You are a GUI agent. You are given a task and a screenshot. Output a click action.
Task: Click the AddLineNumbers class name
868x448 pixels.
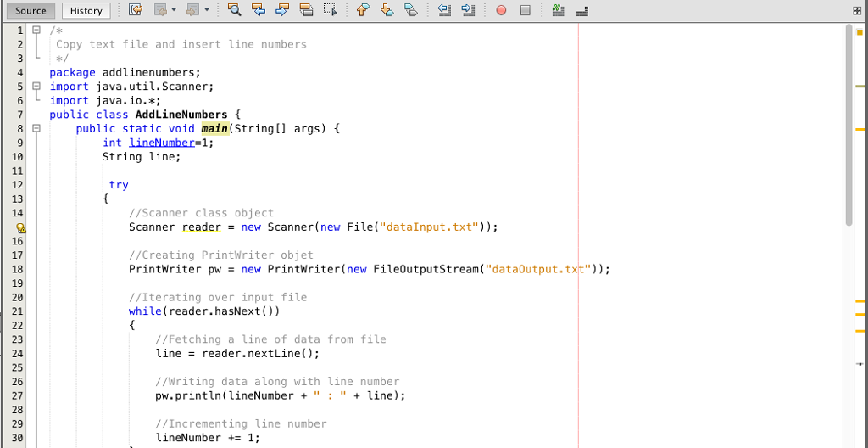coord(181,115)
